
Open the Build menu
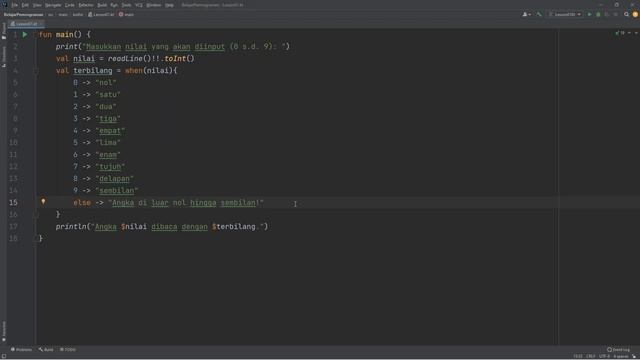pyautogui.click(x=102, y=5)
